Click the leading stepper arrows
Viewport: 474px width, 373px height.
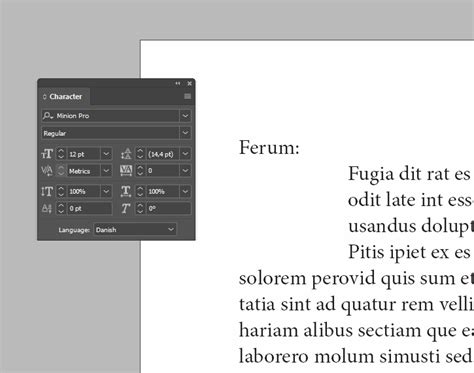[x=140, y=154]
